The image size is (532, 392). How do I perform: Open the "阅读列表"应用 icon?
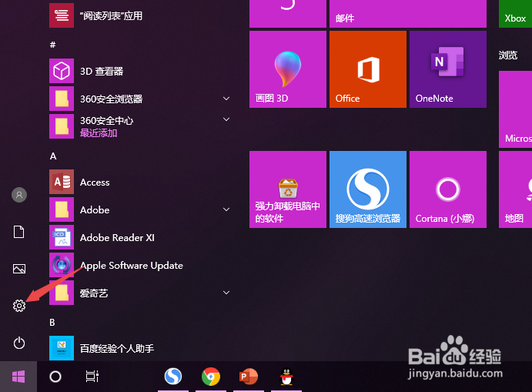click(62, 15)
